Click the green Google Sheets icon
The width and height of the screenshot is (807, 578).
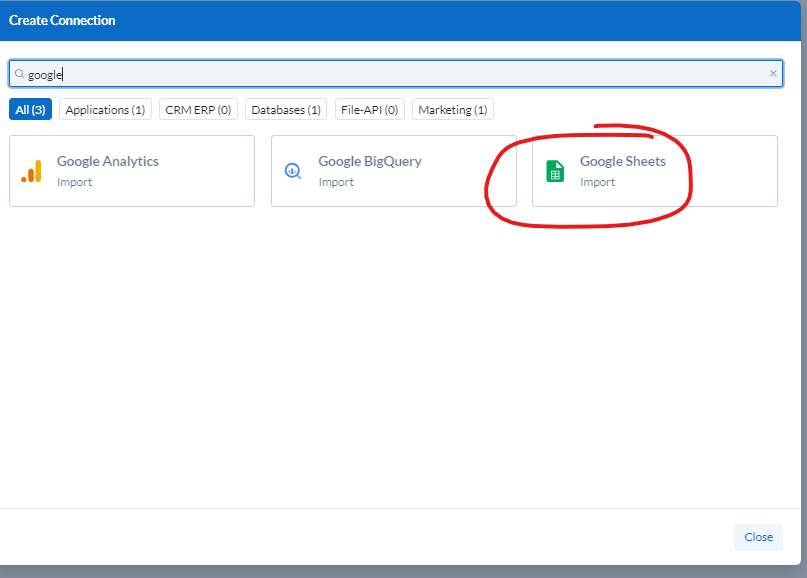555,171
